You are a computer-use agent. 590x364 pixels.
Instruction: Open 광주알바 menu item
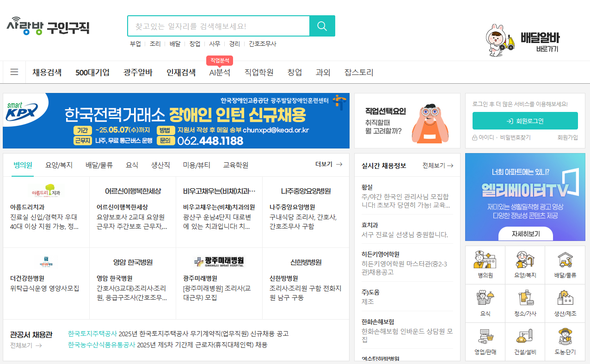tap(138, 72)
